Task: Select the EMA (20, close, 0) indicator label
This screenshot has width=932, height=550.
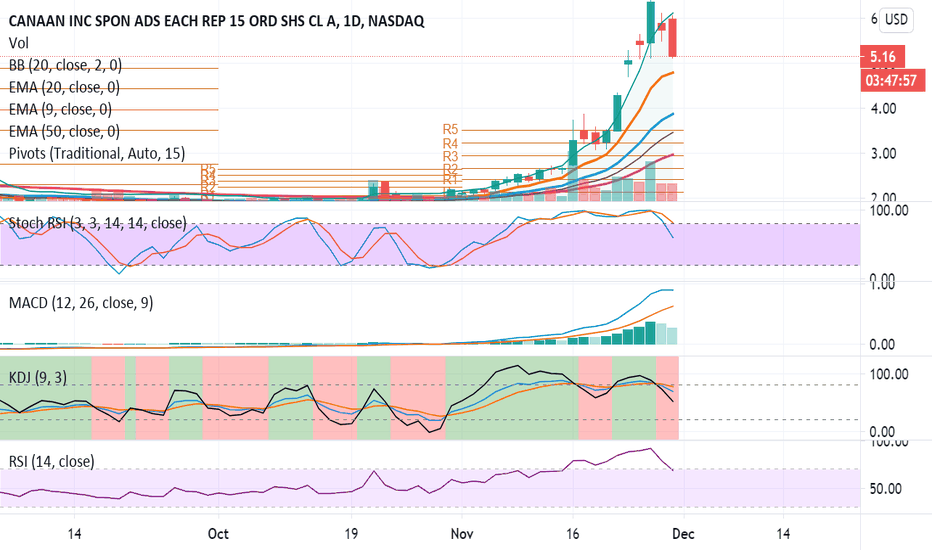Action: pyautogui.click(x=64, y=87)
